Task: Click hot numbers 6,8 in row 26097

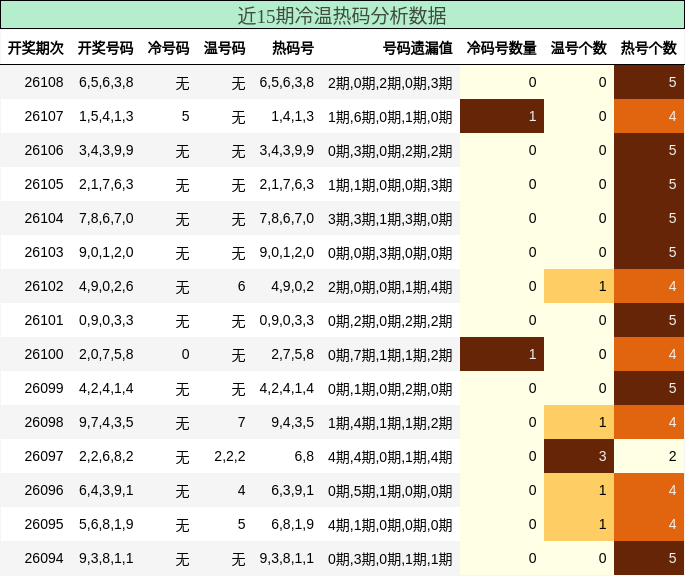Action: [304, 456]
